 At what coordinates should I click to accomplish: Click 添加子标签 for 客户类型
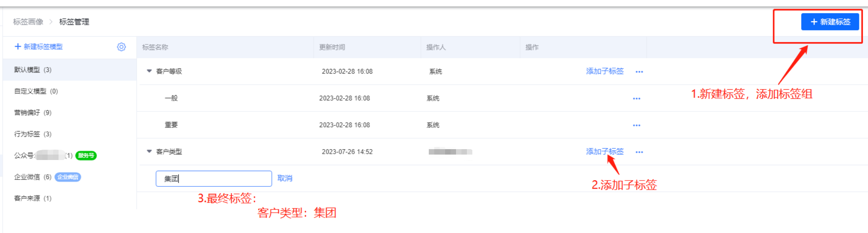click(x=605, y=151)
